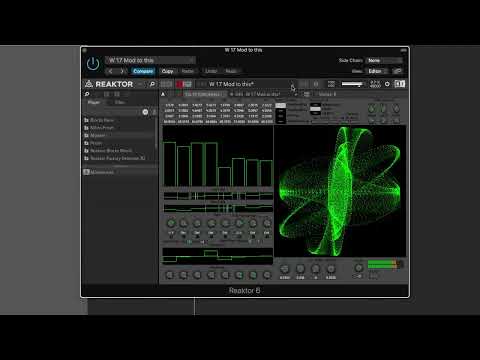Switch to the Files tab in browser
This screenshot has height=360, width=480.
[x=119, y=102]
